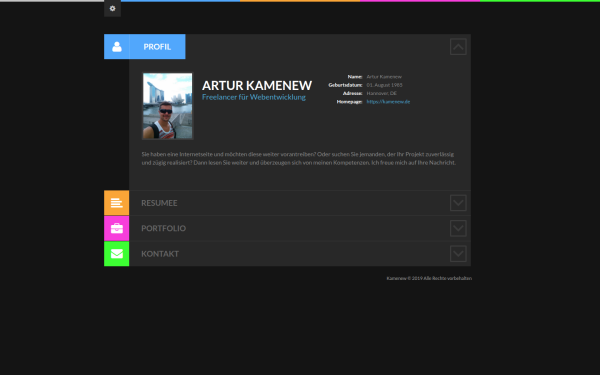
Task: Open the KONTAKT section label
Action: pyautogui.click(x=160, y=254)
